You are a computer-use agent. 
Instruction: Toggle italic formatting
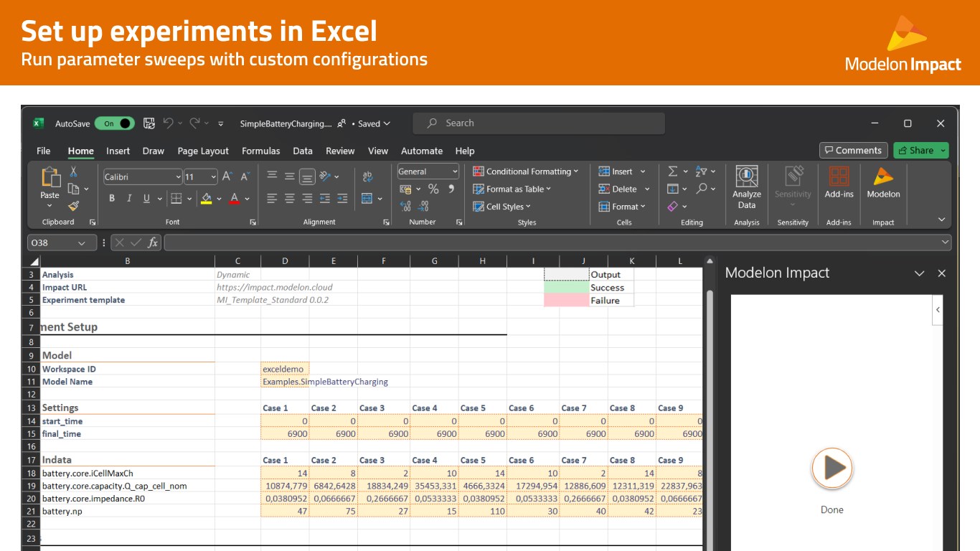(129, 198)
